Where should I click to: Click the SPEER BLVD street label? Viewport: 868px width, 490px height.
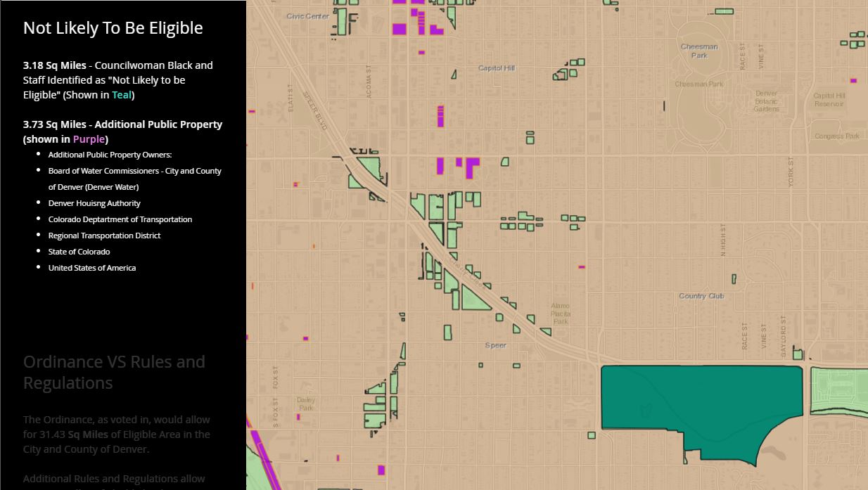click(315, 111)
